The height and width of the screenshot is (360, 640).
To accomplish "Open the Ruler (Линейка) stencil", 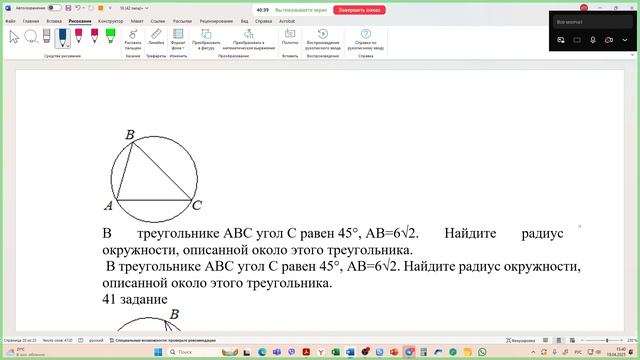I will coord(156,37).
